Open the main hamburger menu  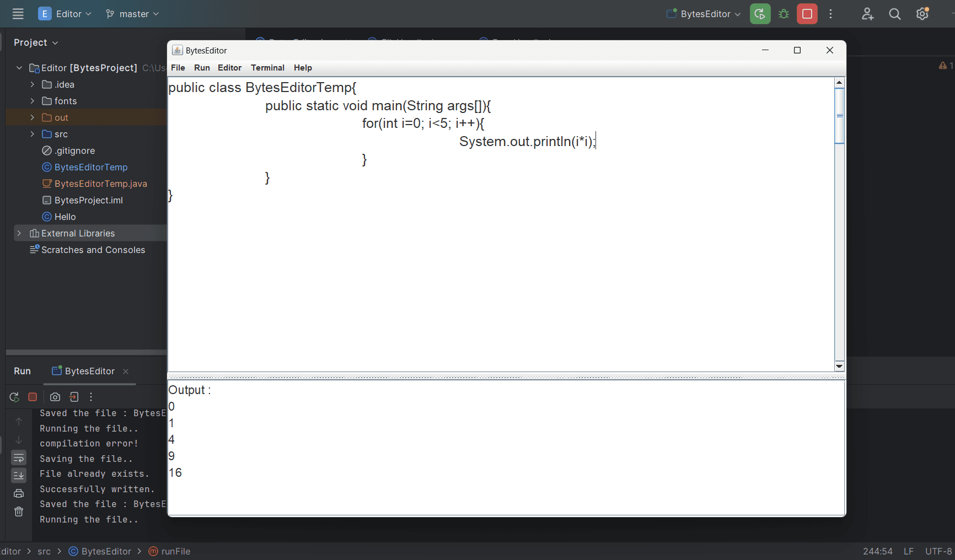tap(18, 14)
